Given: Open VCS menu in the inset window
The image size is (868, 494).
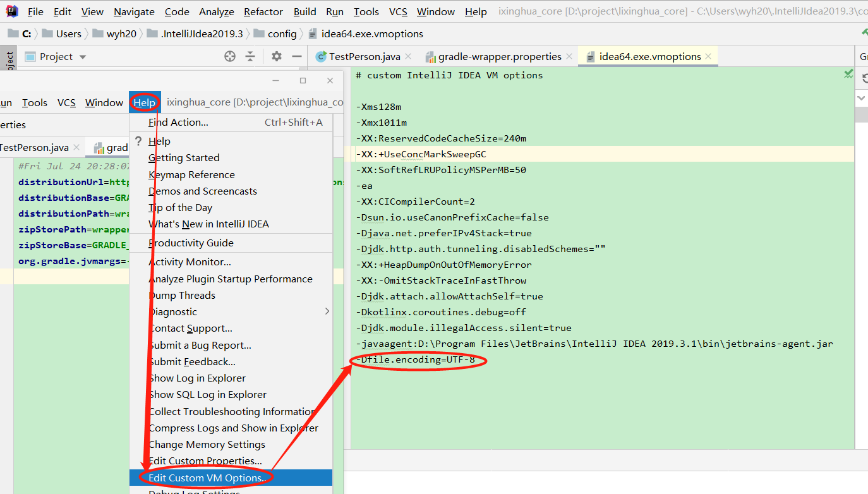Looking at the screenshot, I should point(66,102).
